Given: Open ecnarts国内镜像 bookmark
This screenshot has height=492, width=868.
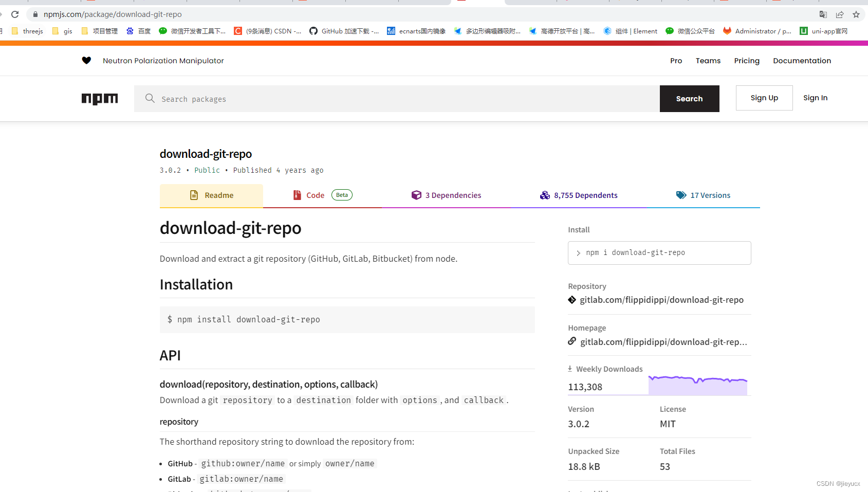Looking at the screenshot, I should coord(416,31).
